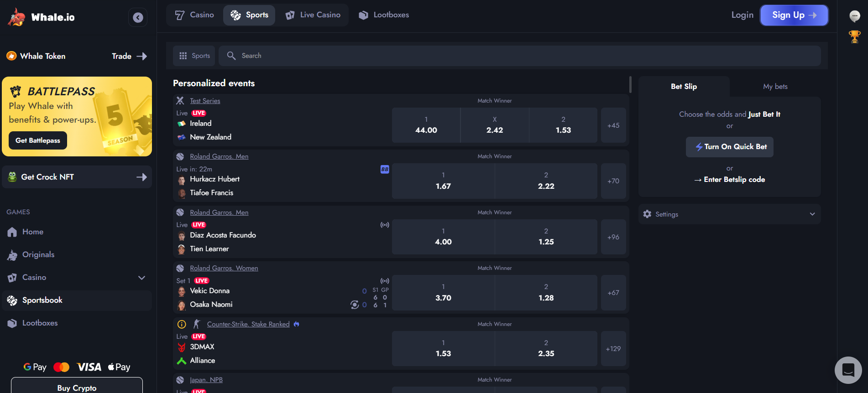Image resolution: width=868 pixels, height=393 pixels.
Task: Open the Japan. NPB league link
Action: point(206,380)
